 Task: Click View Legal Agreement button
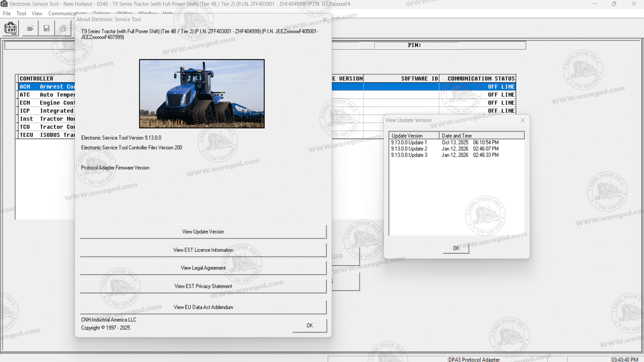203,268
